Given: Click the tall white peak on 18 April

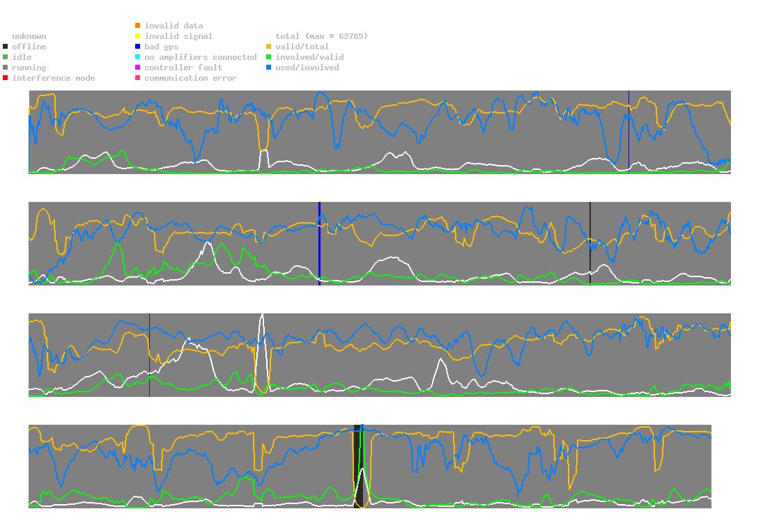Looking at the screenshot, I should [262, 318].
